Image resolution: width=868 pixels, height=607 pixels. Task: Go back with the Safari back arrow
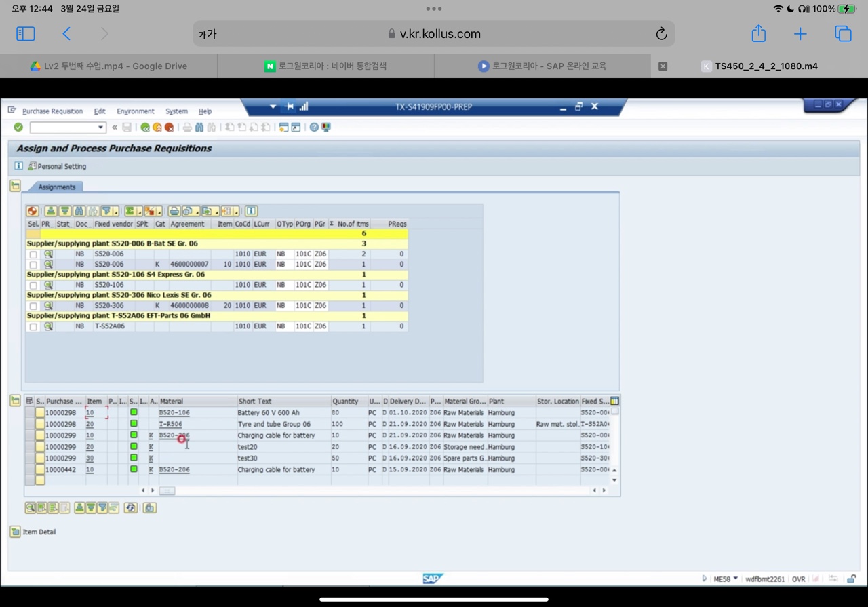66,34
